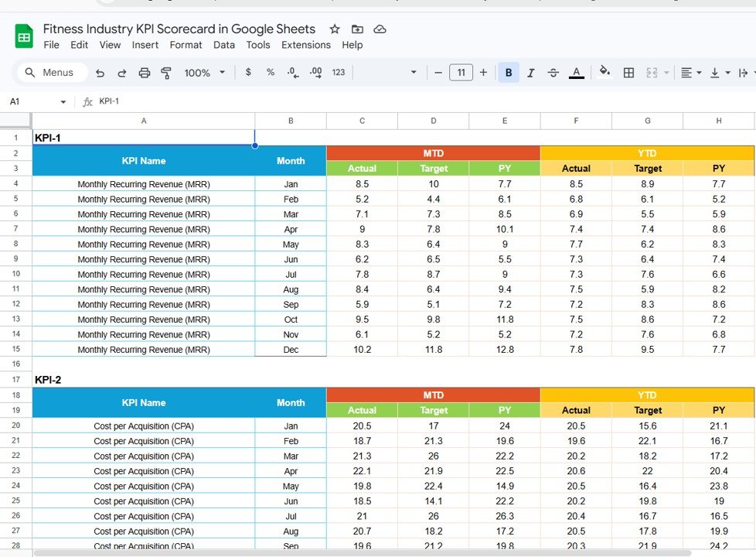Format selection as currency
This screenshot has width=756, height=557.
tap(248, 72)
